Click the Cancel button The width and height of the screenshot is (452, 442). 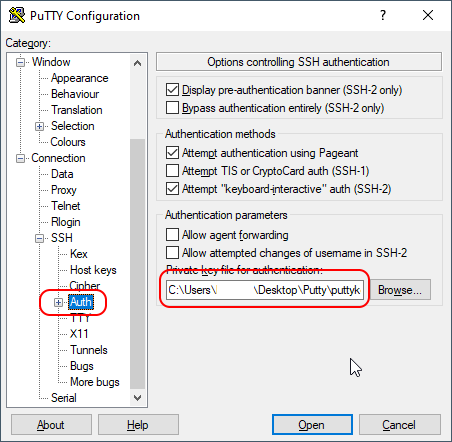[400, 425]
